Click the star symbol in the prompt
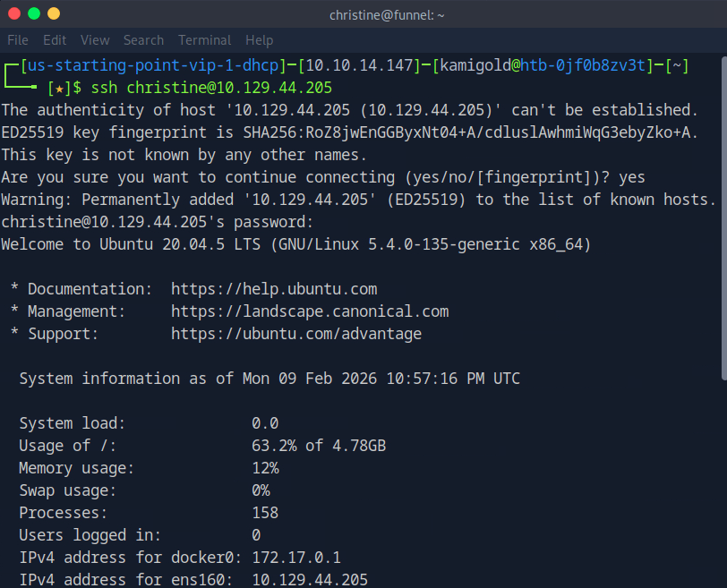The width and height of the screenshot is (727, 588). click(59, 88)
